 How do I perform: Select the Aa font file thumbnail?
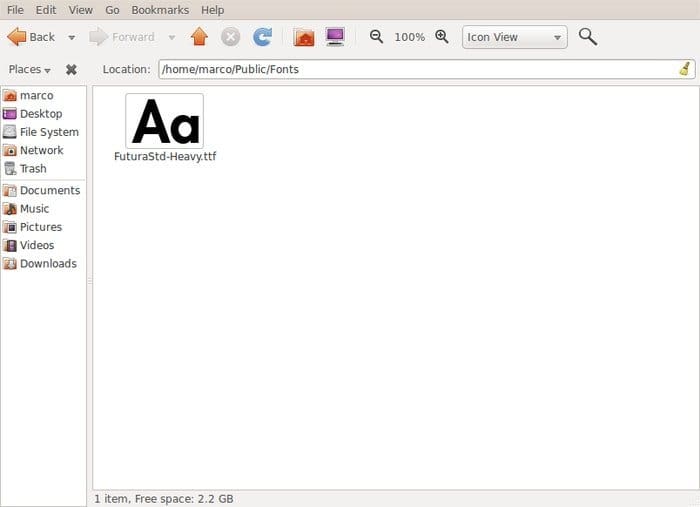click(x=165, y=121)
